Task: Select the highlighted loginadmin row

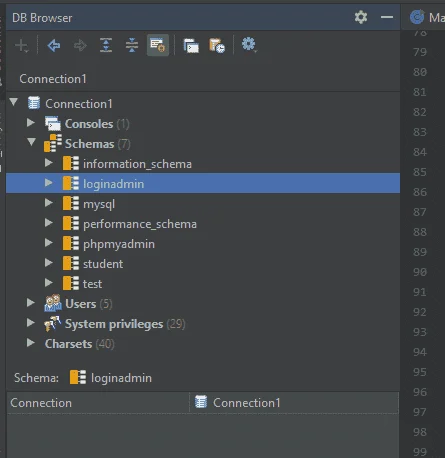Action: click(203, 183)
